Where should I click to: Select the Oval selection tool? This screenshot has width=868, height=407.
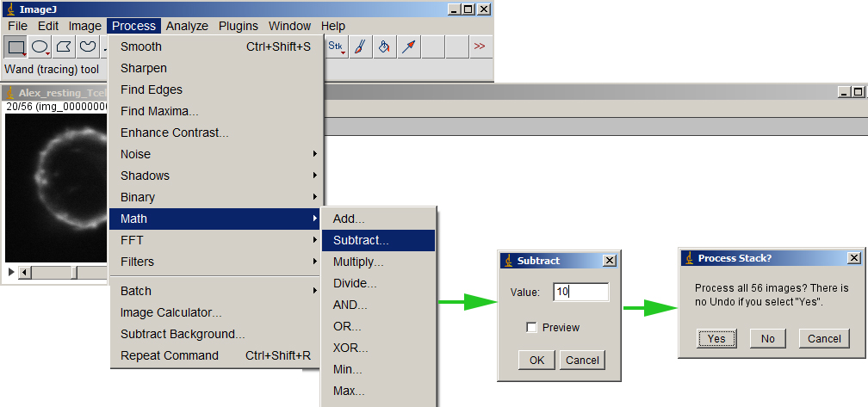click(x=40, y=46)
